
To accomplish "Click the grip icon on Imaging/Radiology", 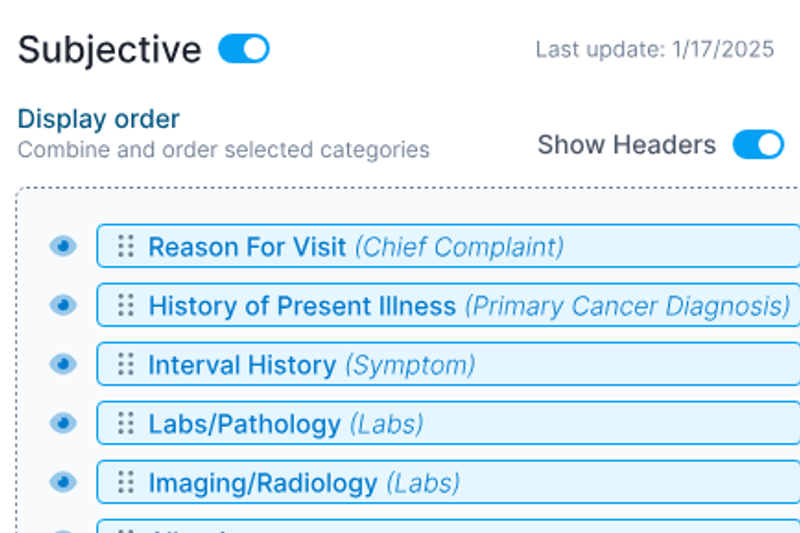I will click(126, 482).
